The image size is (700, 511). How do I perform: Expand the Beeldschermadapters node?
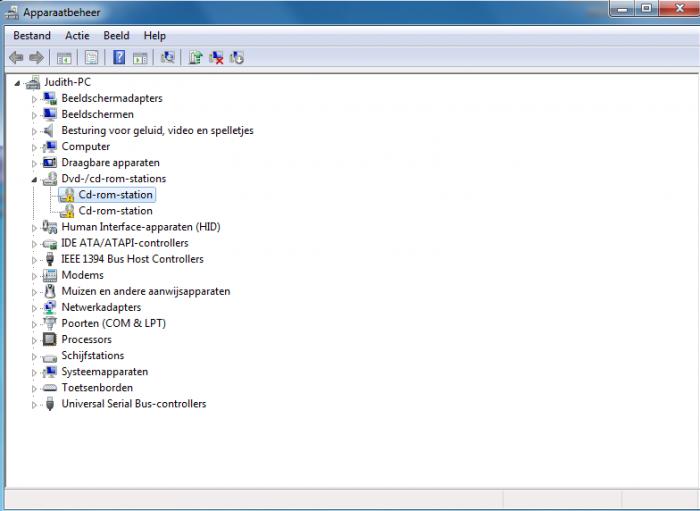tap(34, 99)
